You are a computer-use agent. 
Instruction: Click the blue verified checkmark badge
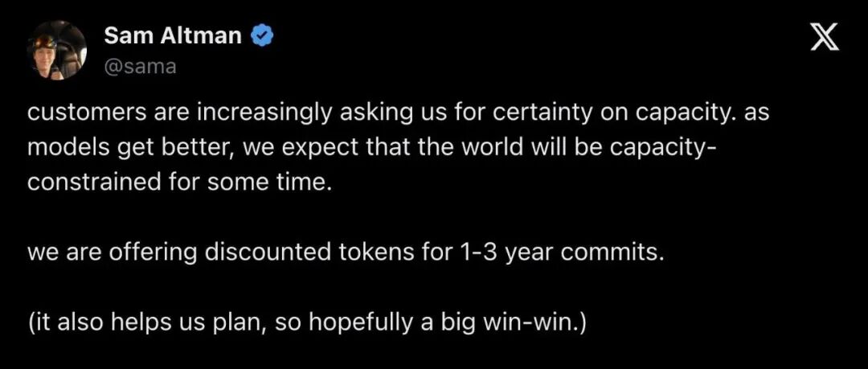260,36
